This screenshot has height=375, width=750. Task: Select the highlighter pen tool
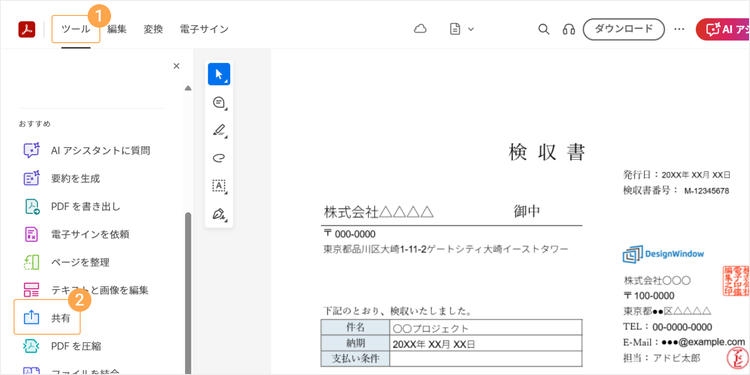tap(219, 130)
